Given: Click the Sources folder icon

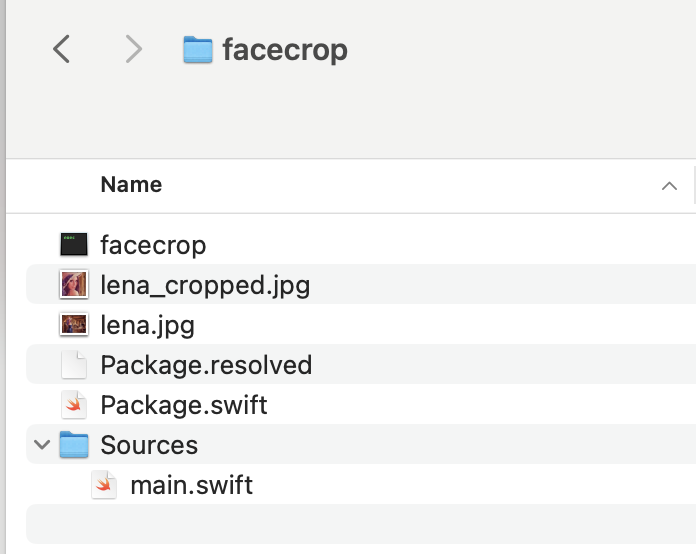Looking at the screenshot, I should click(74, 445).
